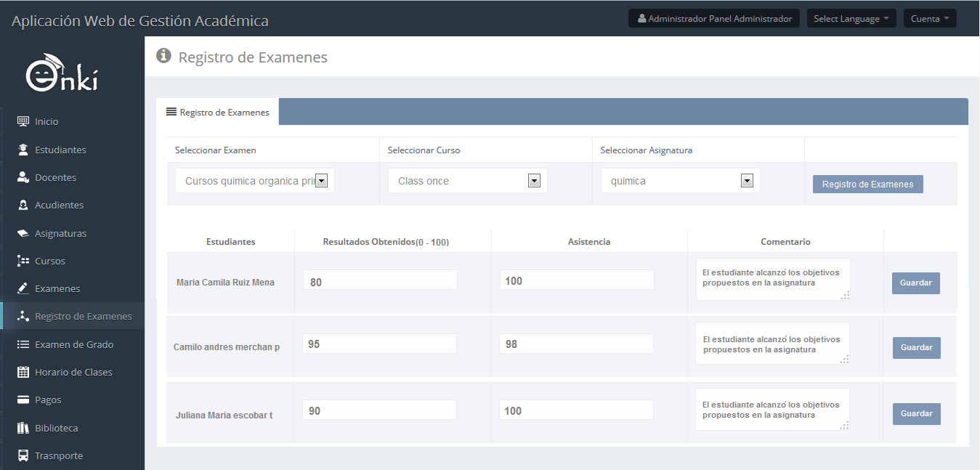Open the Select Language menu
Viewport: 980px width, 470px height.
pos(851,19)
